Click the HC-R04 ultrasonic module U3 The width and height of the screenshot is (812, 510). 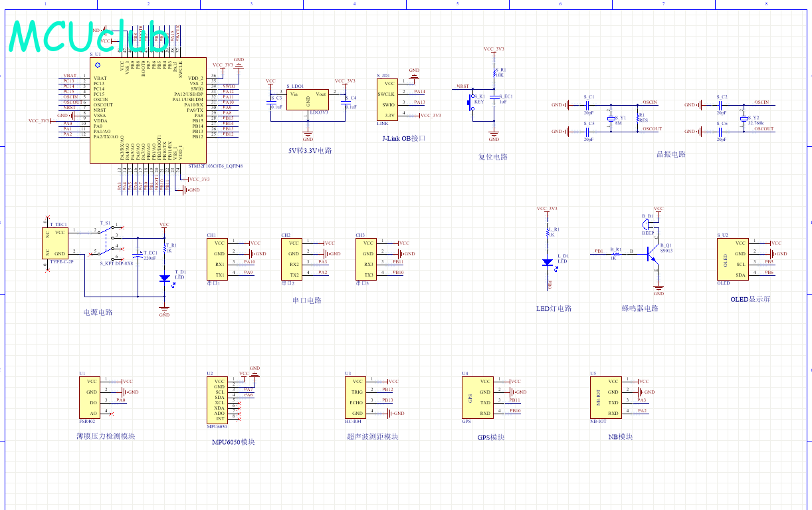[355, 397]
